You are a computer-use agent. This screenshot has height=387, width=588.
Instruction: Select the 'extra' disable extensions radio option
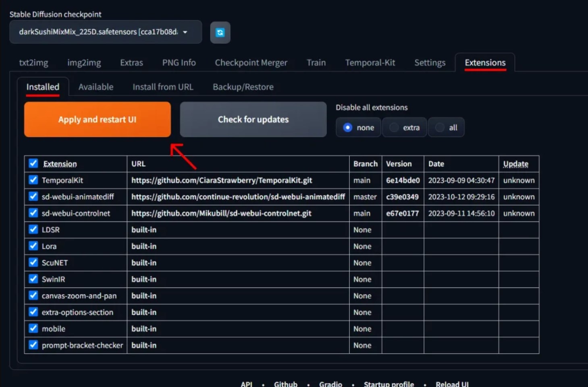click(394, 128)
